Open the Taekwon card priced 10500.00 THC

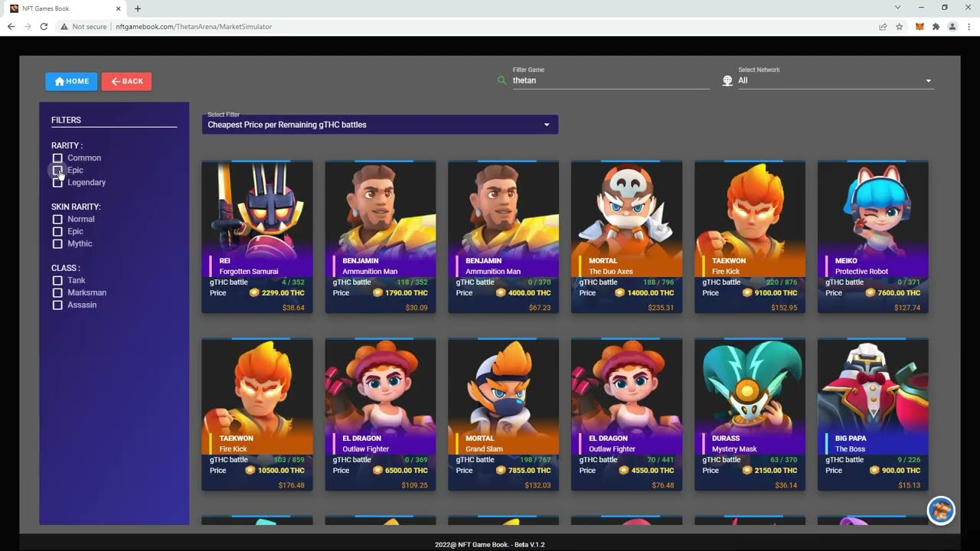pyautogui.click(x=257, y=414)
